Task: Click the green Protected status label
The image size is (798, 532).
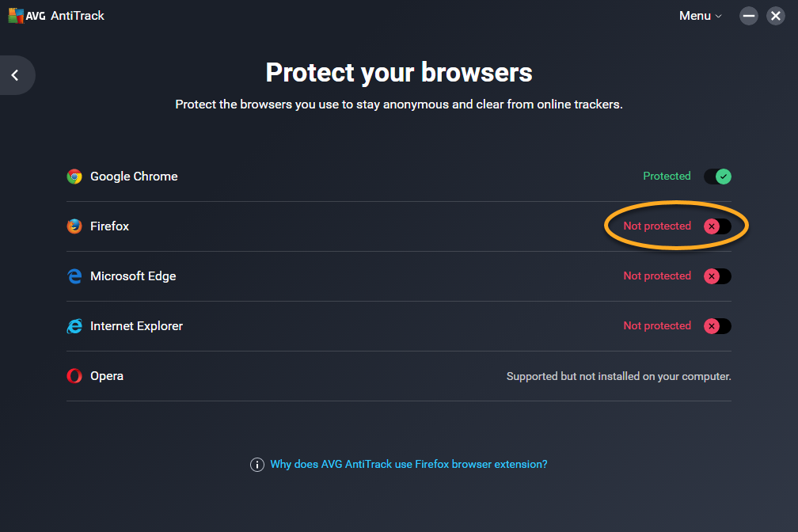Action: pyautogui.click(x=667, y=177)
